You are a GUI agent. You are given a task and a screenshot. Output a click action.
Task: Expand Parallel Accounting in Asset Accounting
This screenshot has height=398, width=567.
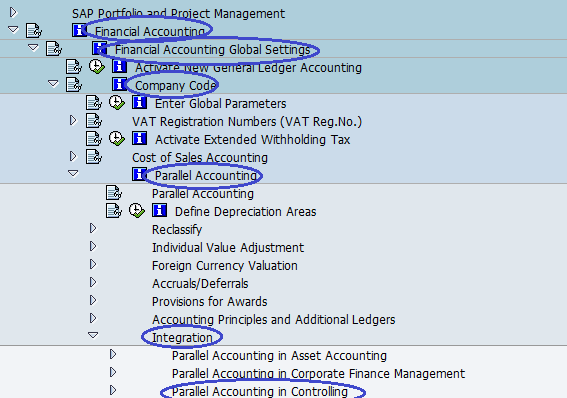[x=113, y=354]
